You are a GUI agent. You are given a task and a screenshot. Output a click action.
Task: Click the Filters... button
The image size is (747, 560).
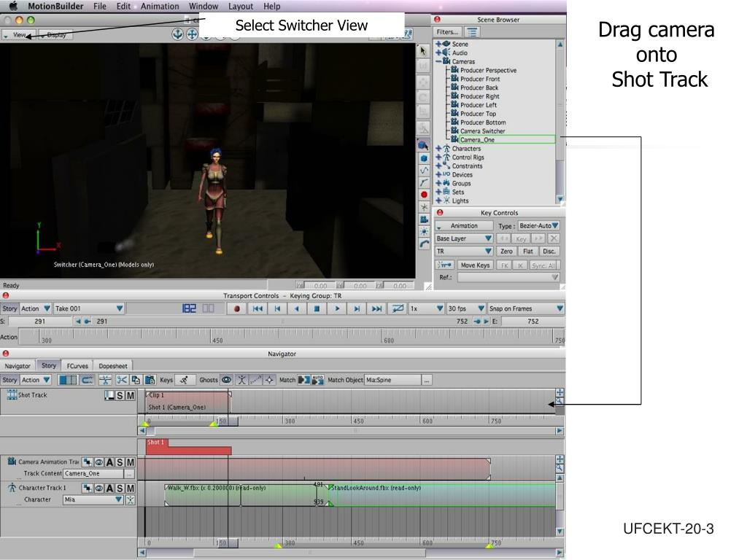(447, 32)
